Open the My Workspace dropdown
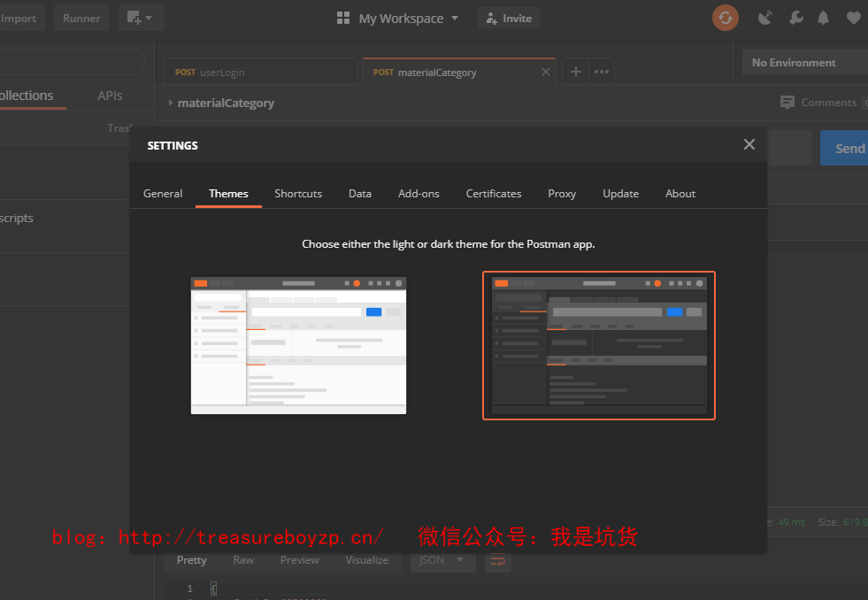Screen dimensions: 868x600 pyautogui.click(x=409, y=19)
